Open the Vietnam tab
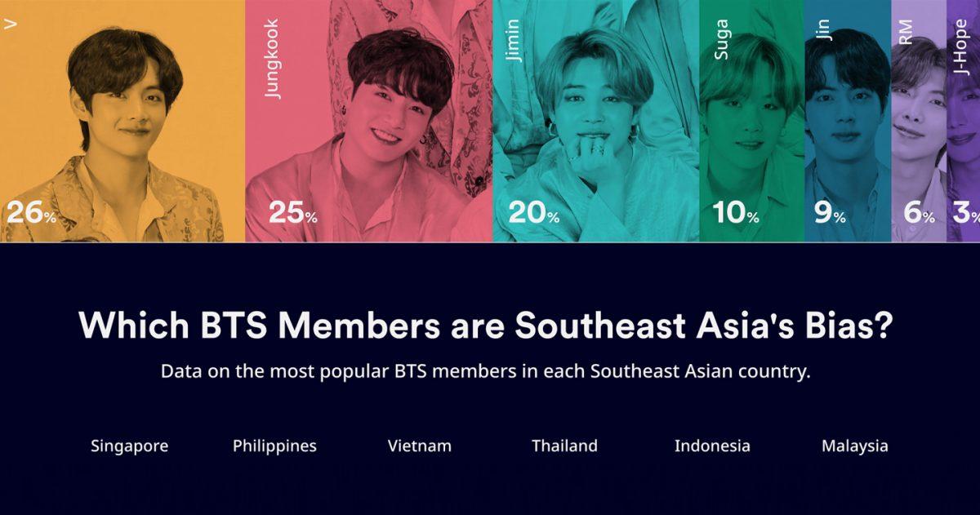 tap(420, 446)
